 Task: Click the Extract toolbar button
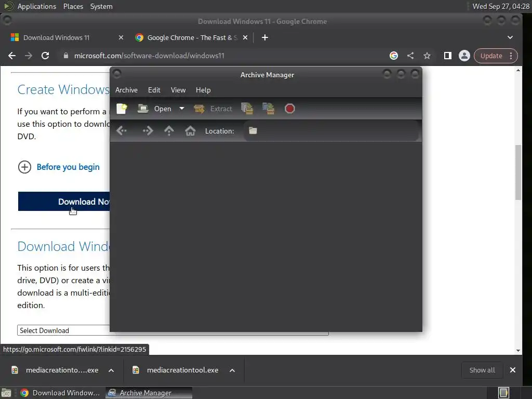coord(213,109)
